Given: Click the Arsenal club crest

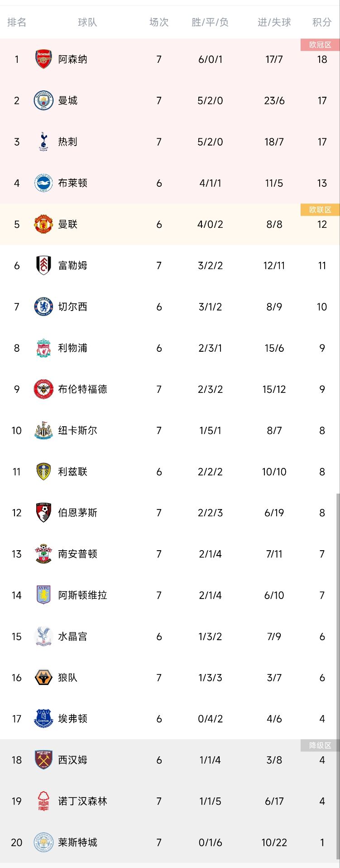Looking at the screenshot, I should click(x=43, y=59).
